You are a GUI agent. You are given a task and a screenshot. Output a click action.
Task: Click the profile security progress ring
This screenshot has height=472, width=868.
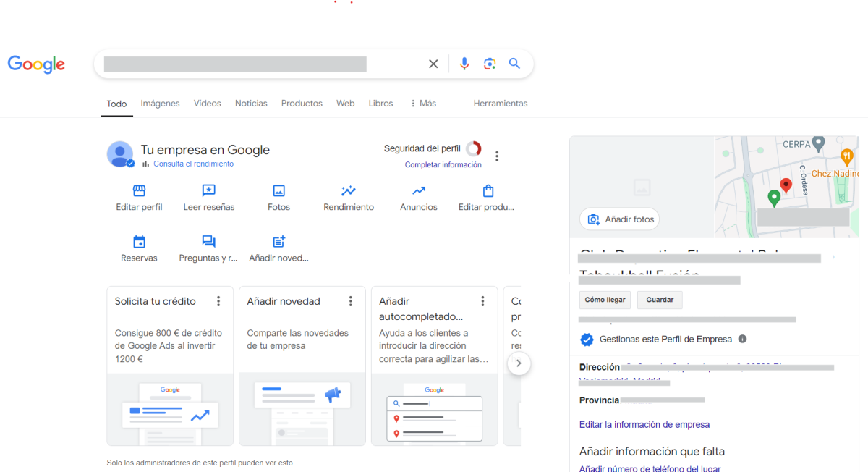click(x=473, y=149)
